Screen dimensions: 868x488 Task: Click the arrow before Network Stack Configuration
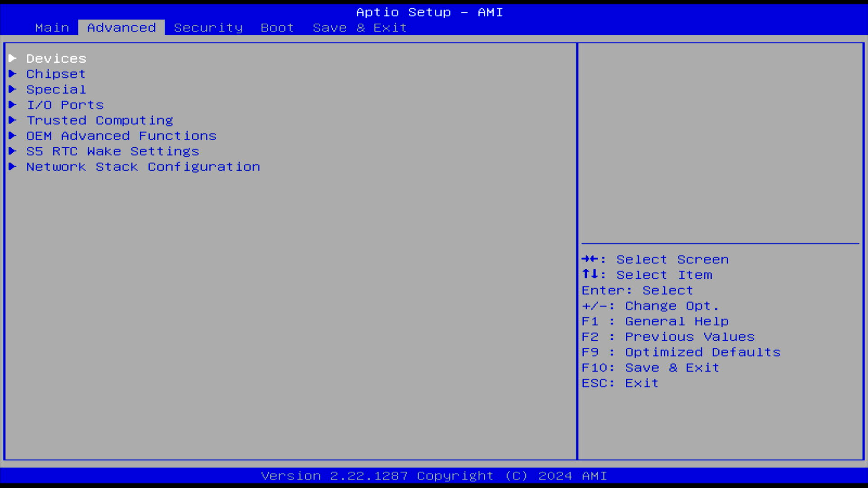coord(13,167)
